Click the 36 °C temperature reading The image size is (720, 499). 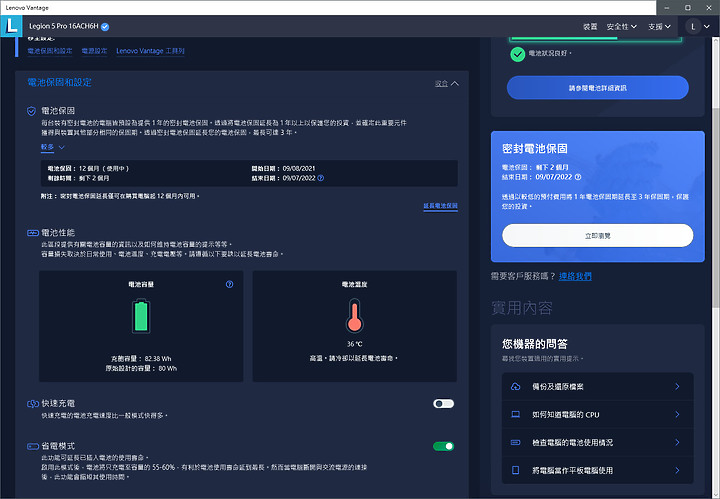tap(354, 344)
